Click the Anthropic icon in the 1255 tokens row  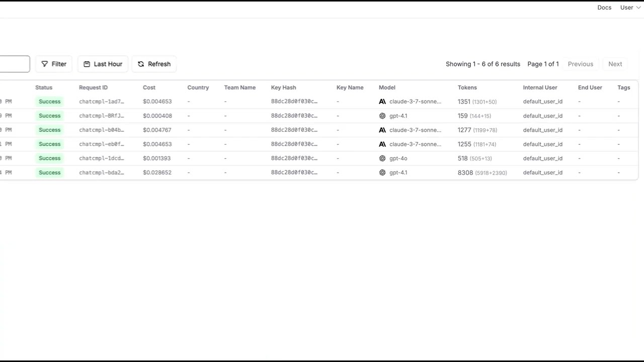click(382, 144)
